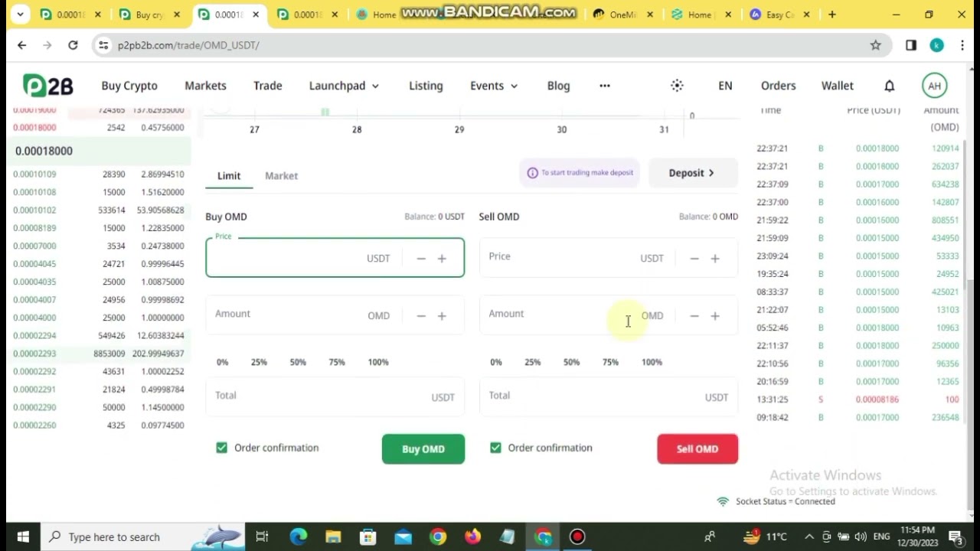The width and height of the screenshot is (980, 551).
Task: Decrease Buy price with minus
Action: (x=421, y=259)
